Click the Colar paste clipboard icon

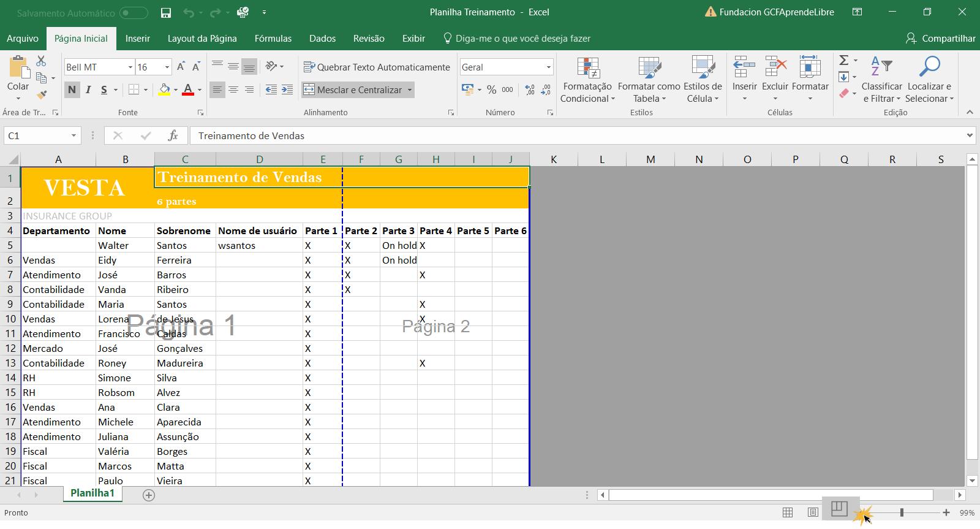tap(18, 67)
